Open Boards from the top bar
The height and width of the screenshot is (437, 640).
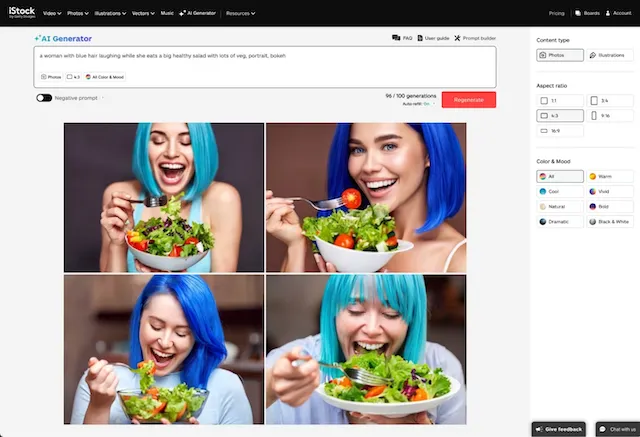pos(587,13)
